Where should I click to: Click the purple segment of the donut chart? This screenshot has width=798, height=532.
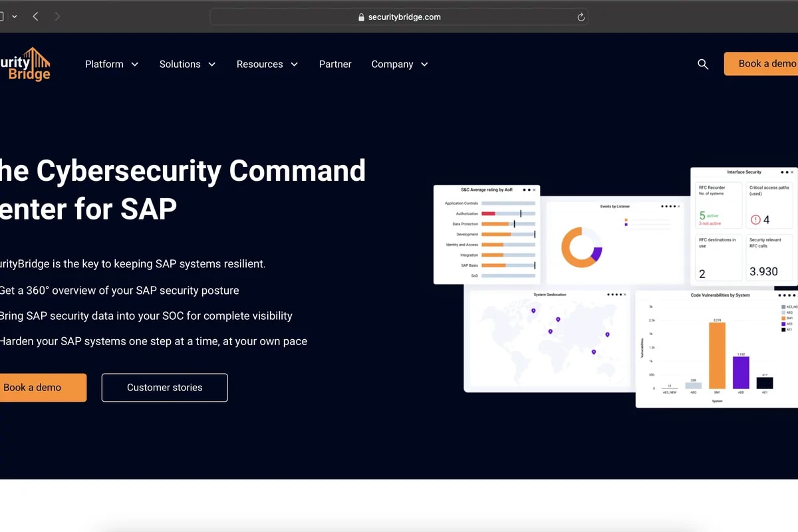(x=597, y=254)
